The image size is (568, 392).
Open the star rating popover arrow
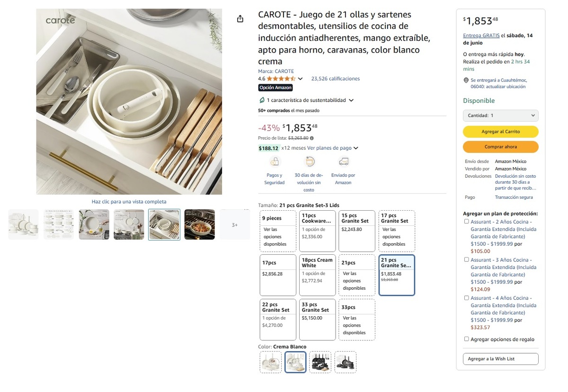coord(300,79)
